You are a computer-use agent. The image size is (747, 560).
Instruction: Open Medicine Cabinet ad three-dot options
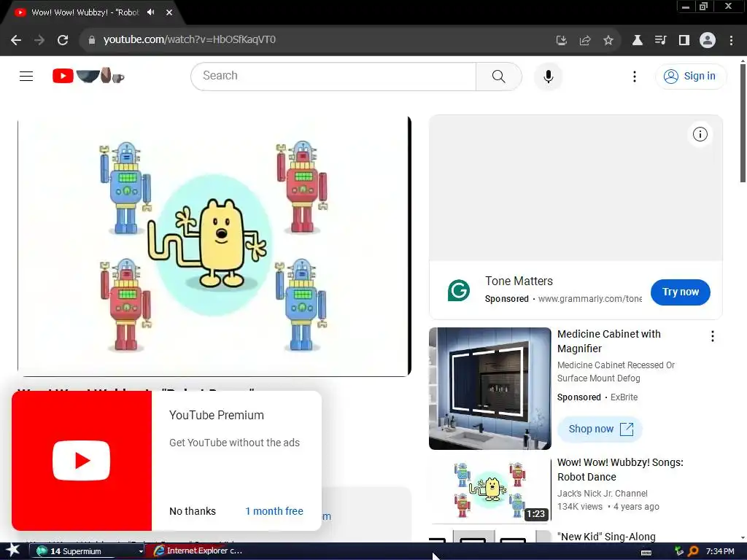click(x=712, y=336)
